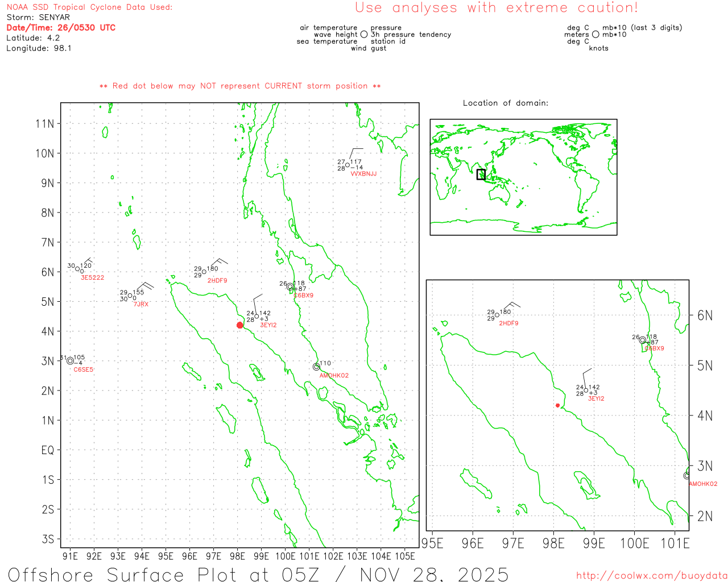The width and height of the screenshot is (728, 582).
Task: Select the 3EYI2 station circle in main map
Action: coord(257,316)
